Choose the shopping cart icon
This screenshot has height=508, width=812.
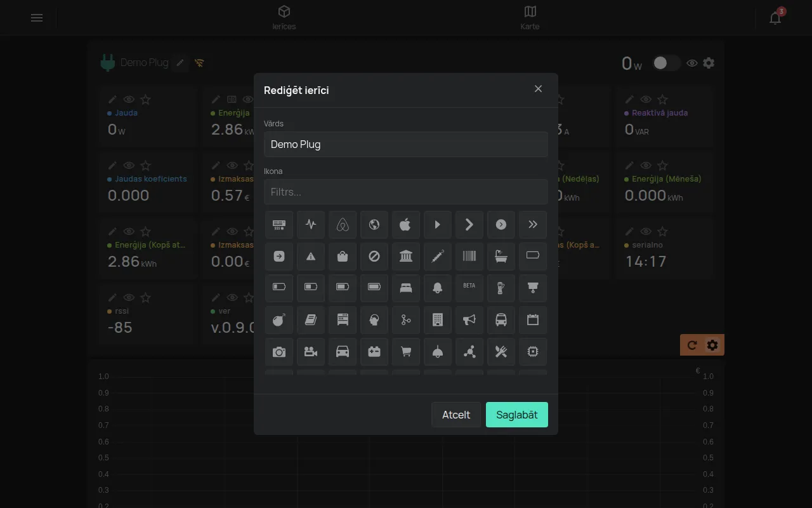[406, 351]
